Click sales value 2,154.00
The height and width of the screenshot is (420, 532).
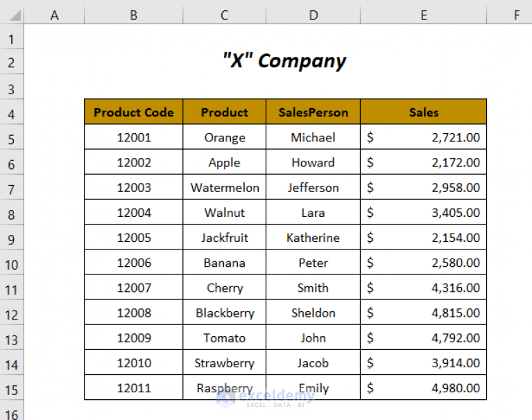(x=423, y=237)
